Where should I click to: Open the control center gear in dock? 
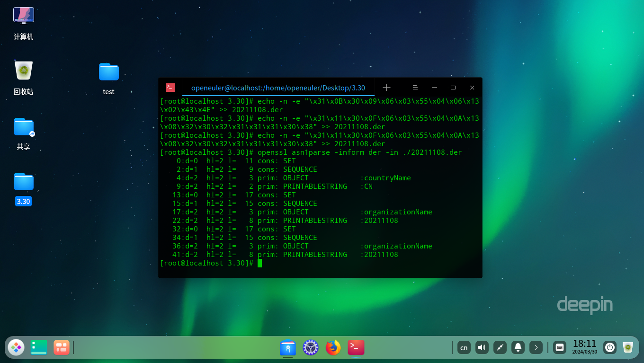311,348
